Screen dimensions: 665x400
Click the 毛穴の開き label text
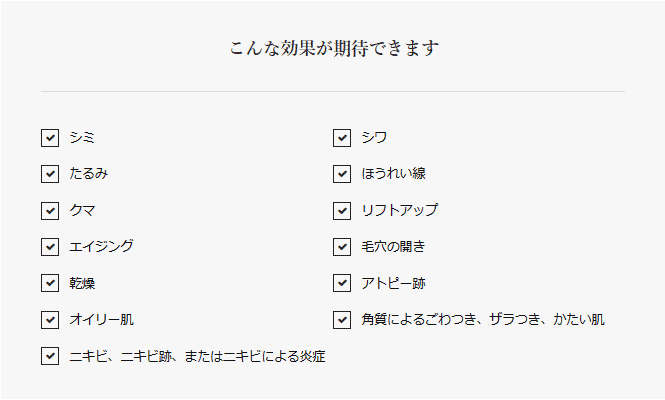[393, 246]
